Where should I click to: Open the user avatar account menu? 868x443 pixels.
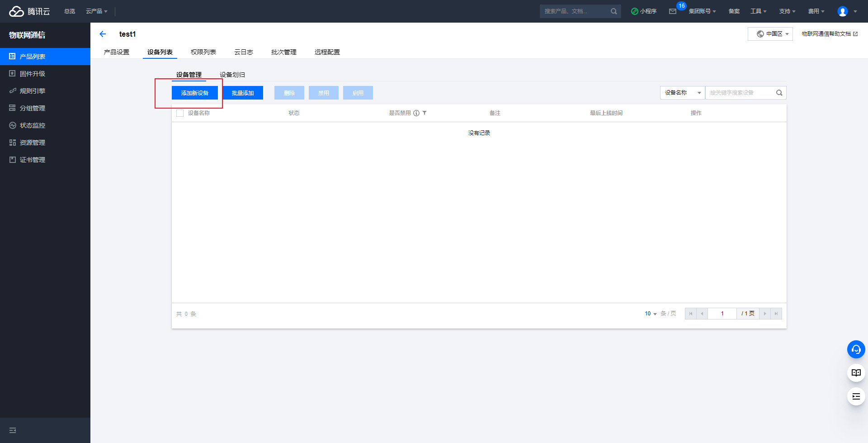pyautogui.click(x=847, y=11)
